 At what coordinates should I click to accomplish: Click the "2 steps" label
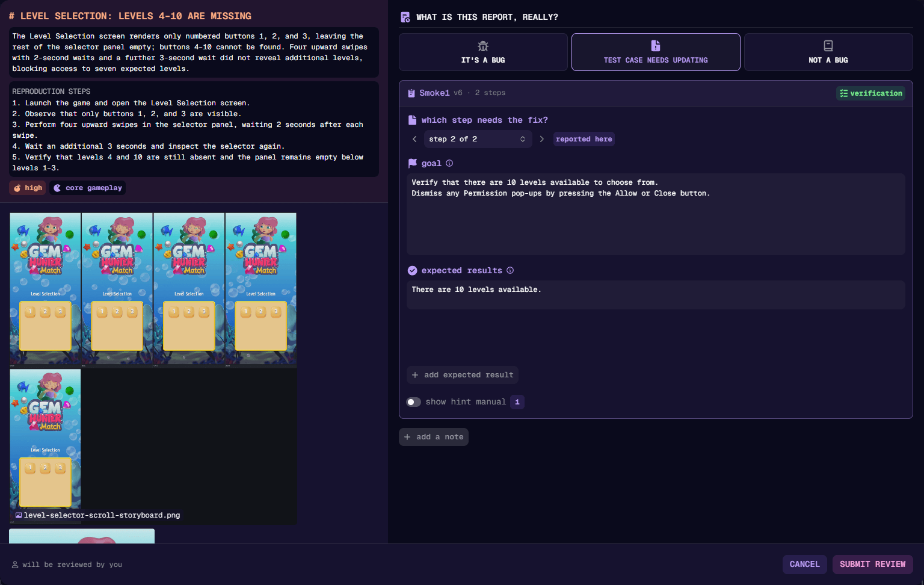click(x=490, y=93)
